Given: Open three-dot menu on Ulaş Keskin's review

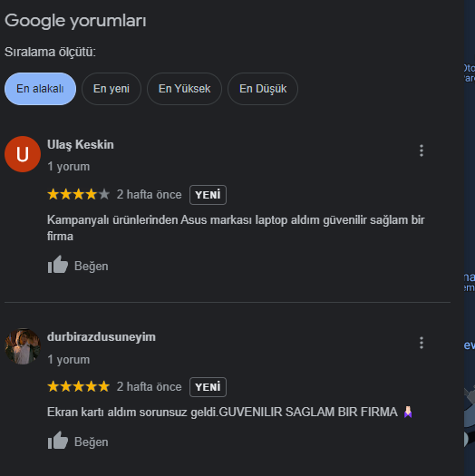Looking at the screenshot, I should 422,151.
